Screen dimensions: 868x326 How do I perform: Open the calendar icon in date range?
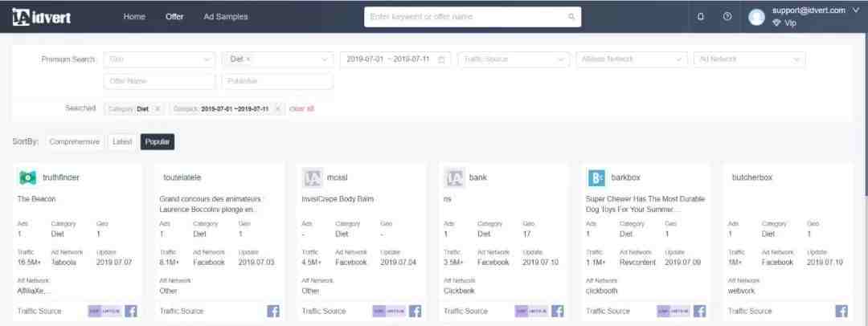441,59
